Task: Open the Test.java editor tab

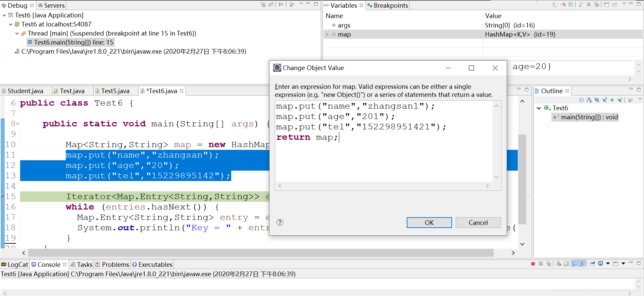Action: click(x=72, y=91)
